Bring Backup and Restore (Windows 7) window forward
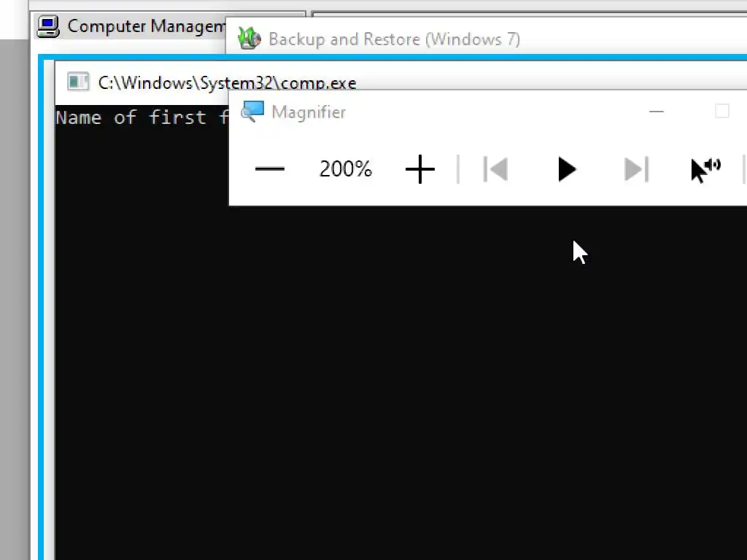Screen dimensions: 747x560 tap(394, 39)
